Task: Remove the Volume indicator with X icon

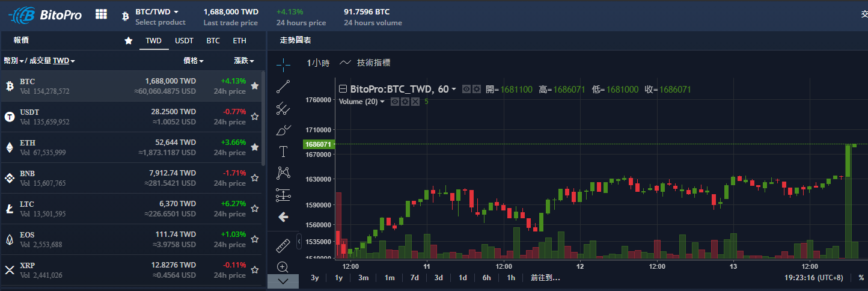Action: coord(415,102)
